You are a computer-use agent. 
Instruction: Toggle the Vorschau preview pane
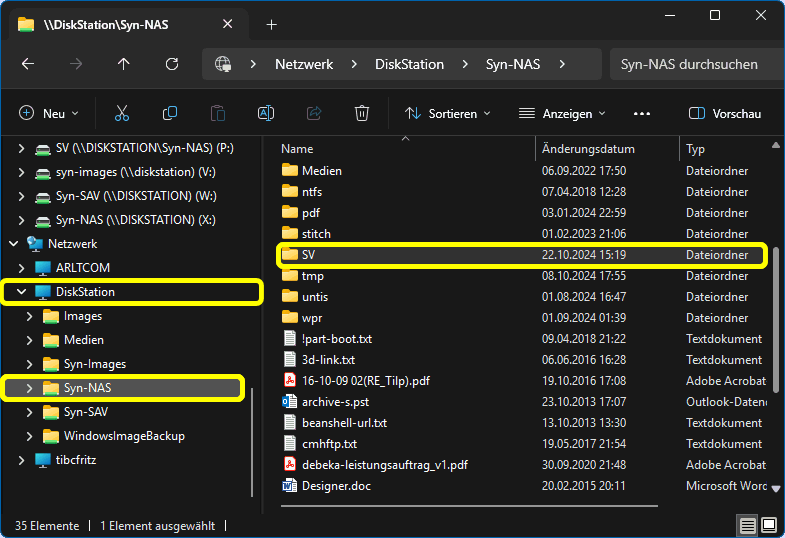[x=725, y=114]
